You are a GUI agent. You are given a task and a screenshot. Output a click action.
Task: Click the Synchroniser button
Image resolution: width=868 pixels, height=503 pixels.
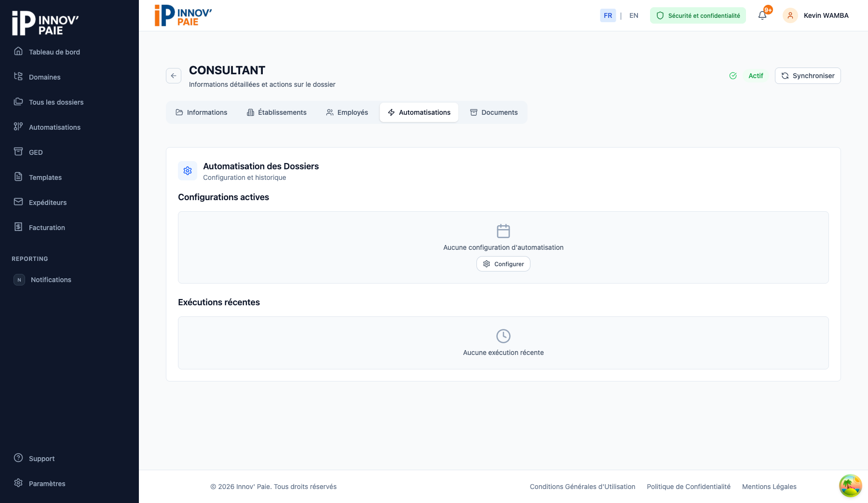coord(807,76)
